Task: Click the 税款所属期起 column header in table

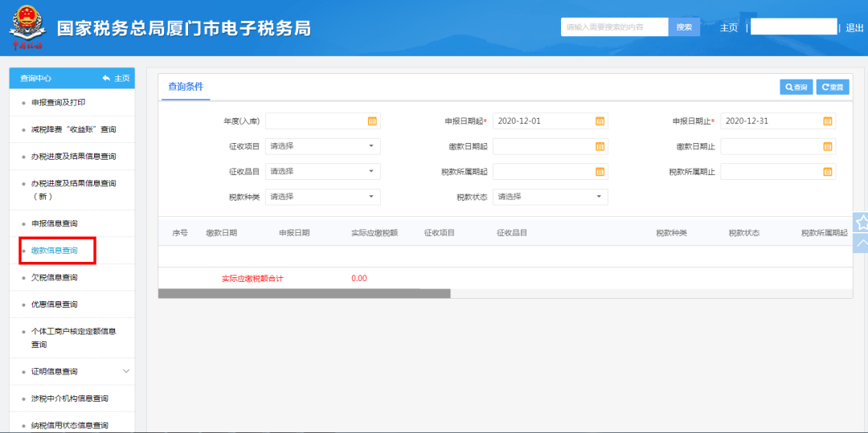Action: click(825, 233)
